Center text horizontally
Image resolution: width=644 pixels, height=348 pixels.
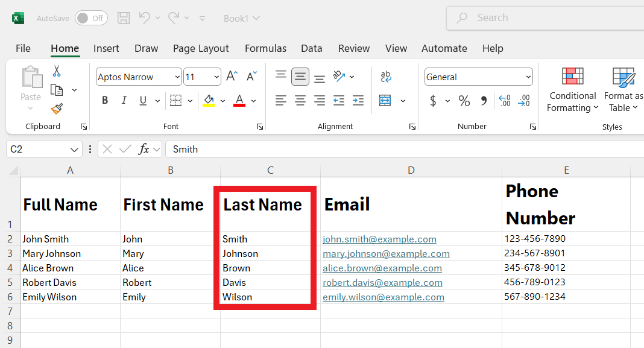click(x=300, y=101)
